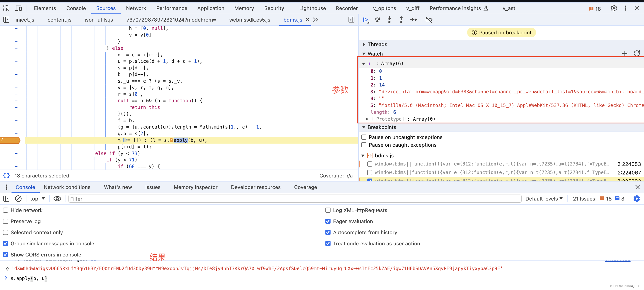The image size is (644, 290).
Task: Refresh watch expressions
Action: point(637,53)
